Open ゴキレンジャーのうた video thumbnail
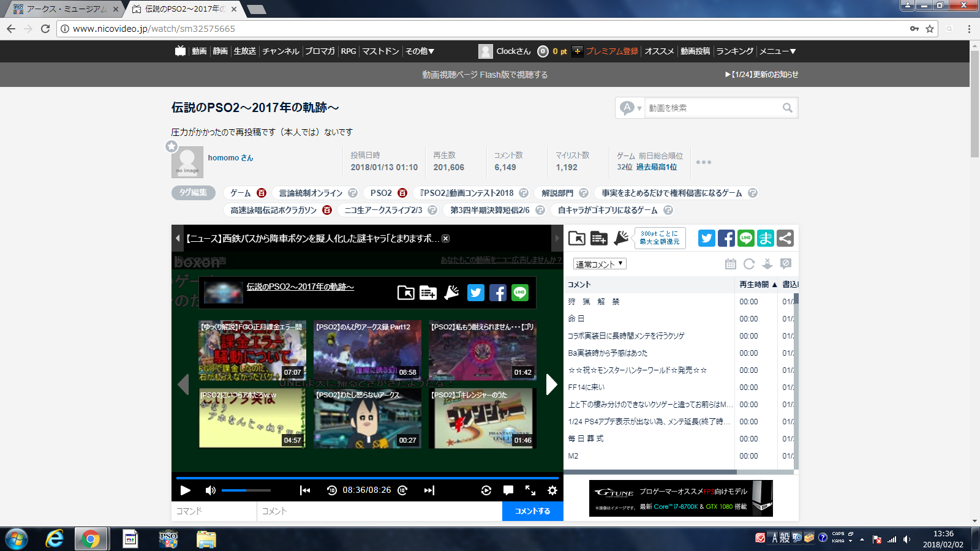 tap(483, 418)
